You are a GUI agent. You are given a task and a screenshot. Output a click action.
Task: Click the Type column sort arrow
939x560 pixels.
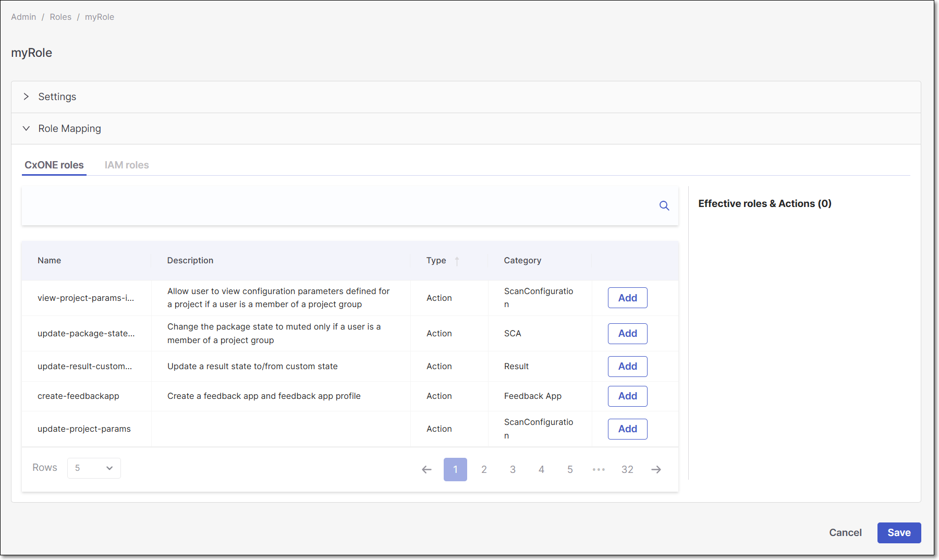[x=457, y=261]
